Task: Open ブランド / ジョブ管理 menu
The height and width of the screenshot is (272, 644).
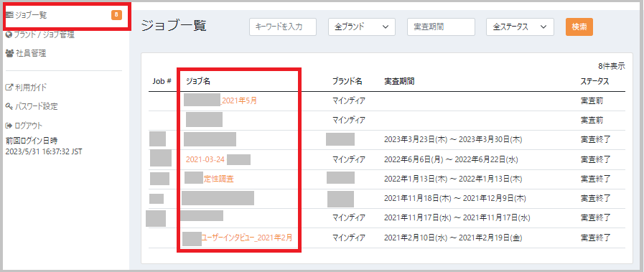Action: point(44,35)
